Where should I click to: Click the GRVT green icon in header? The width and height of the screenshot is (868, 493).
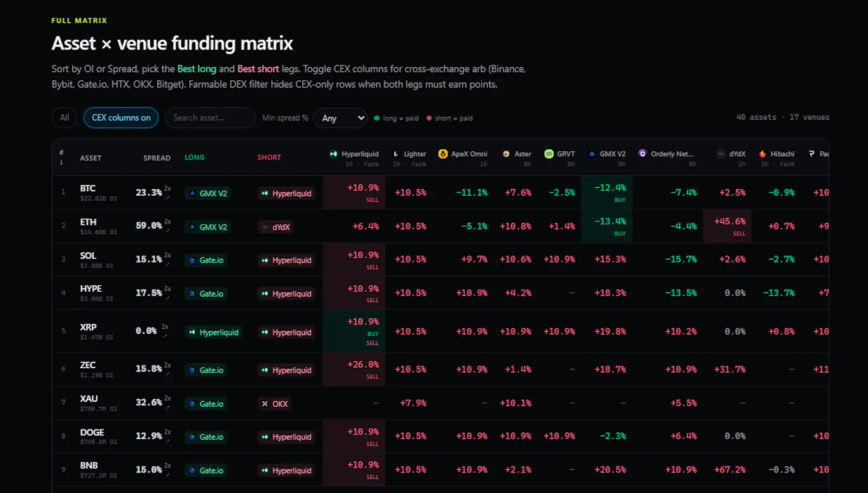549,154
